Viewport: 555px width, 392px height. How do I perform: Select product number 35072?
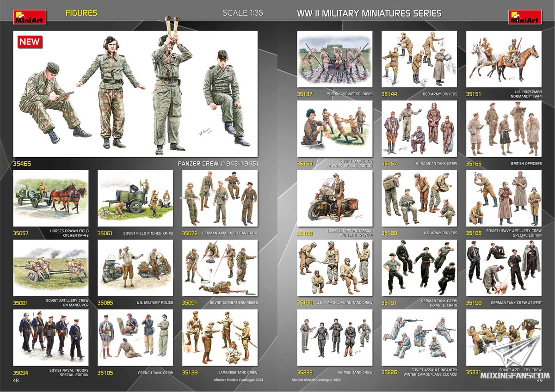click(190, 233)
